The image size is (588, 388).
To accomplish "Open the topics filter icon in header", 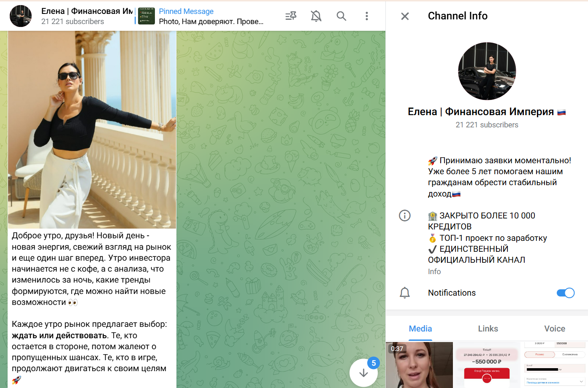I will click(290, 16).
